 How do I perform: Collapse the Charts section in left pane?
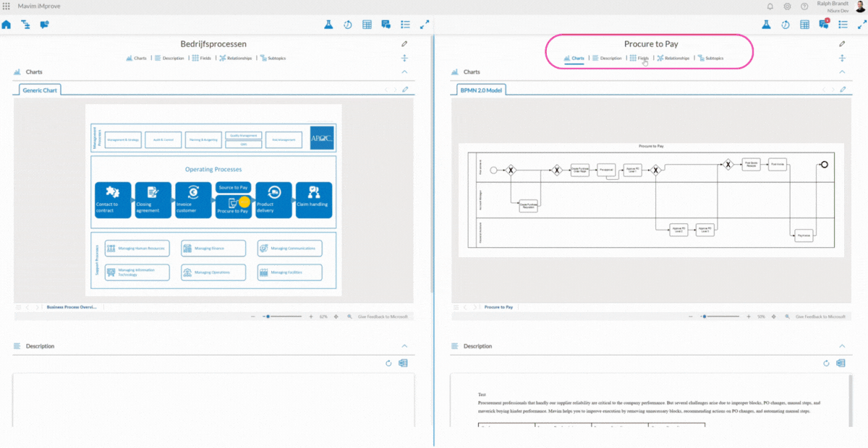tap(404, 72)
